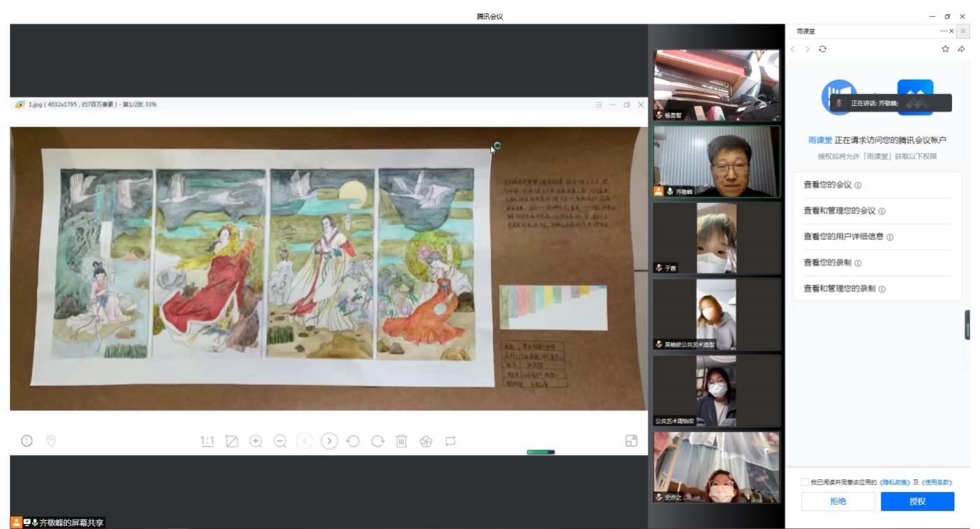Image resolution: width=980 pixels, height=529 pixels.
Task: Click the 雨课堂 panel tab title
Action: coord(805,31)
